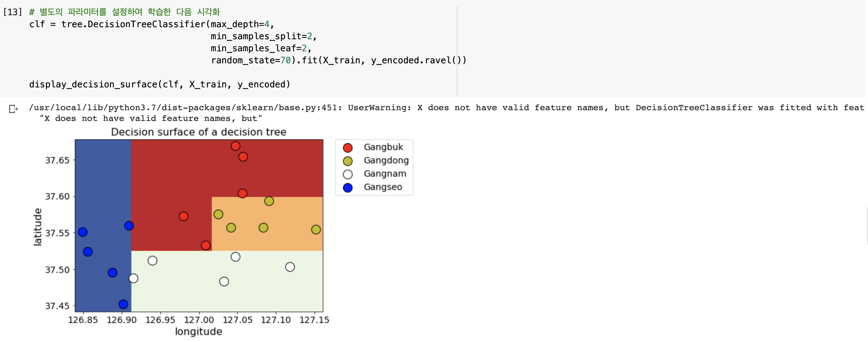
Task: Click the 'longitude' x-axis label
Action: tap(198, 332)
